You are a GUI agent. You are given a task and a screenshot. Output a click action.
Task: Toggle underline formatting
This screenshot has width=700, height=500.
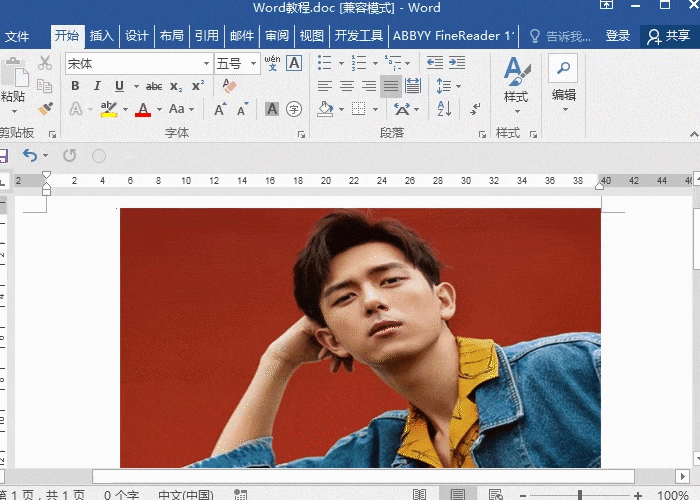[119, 86]
